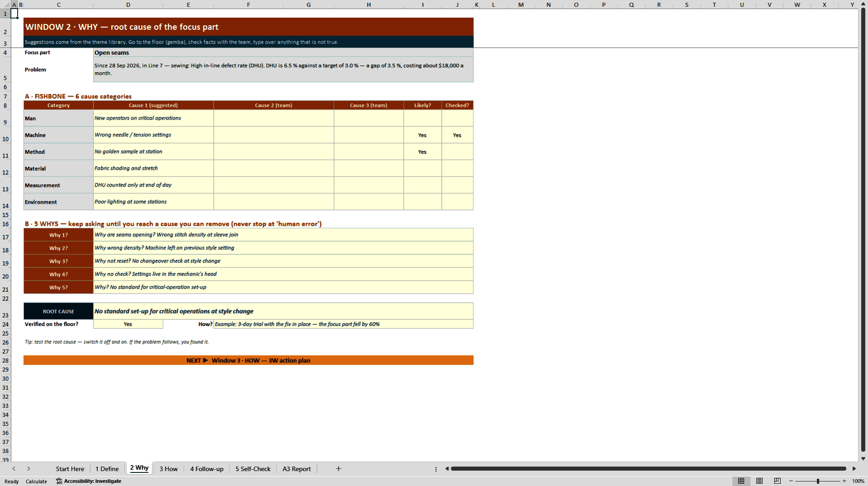
Task: Open the Start Here sheet tab
Action: click(70, 469)
